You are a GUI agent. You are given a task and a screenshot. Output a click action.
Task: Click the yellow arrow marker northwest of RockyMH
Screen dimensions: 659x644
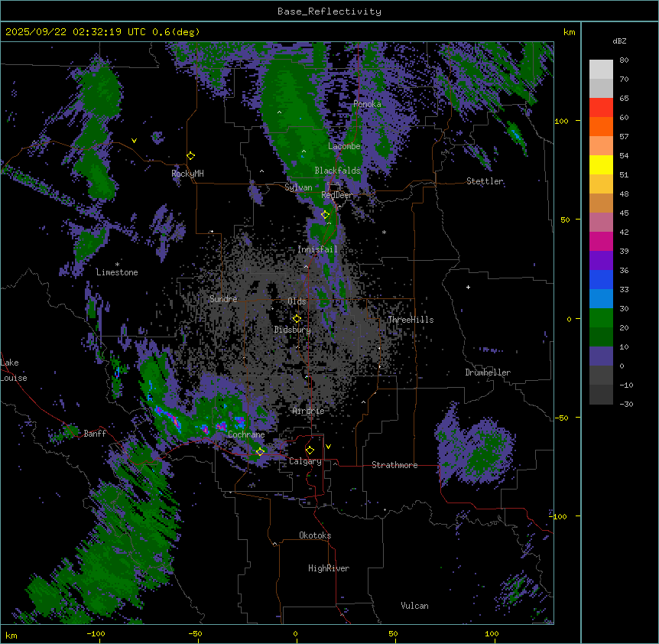tap(135, 141)
